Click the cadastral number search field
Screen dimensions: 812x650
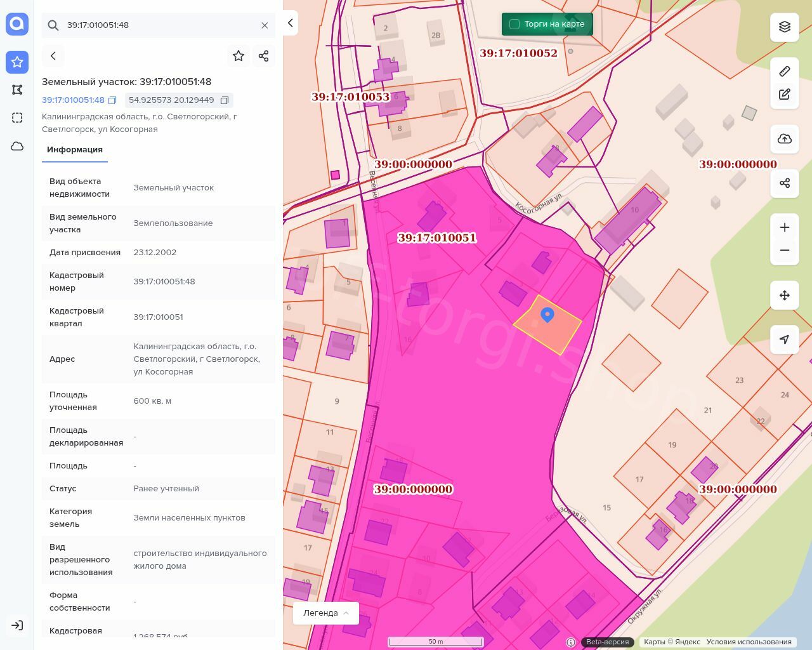pos(159,25)
